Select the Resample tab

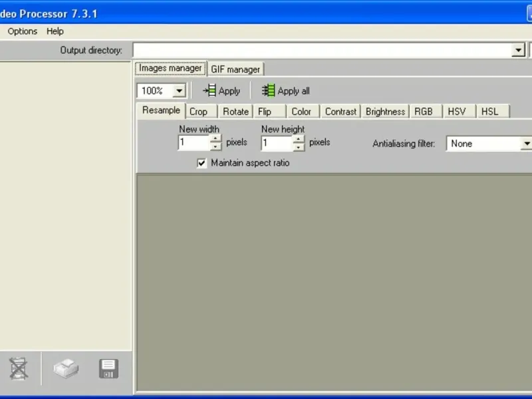(x=161, y=110)
